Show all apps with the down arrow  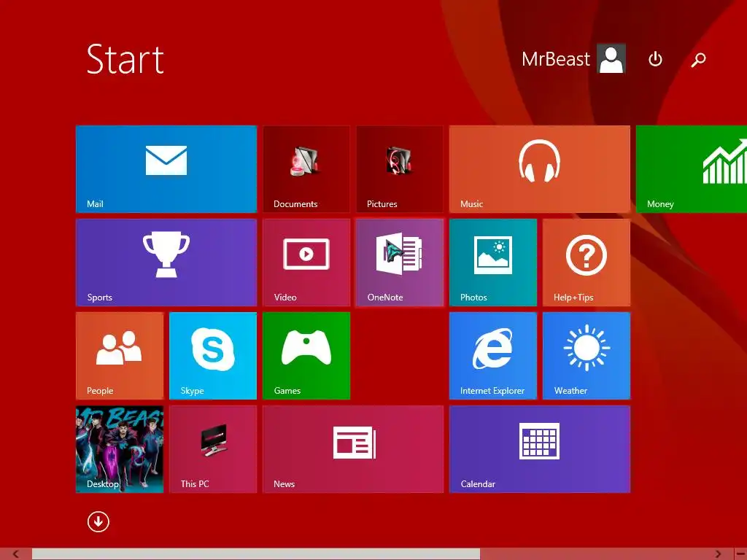click(98, 522)
